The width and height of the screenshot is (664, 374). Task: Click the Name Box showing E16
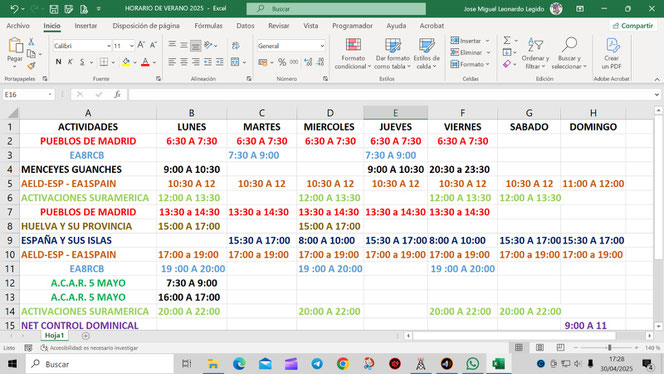point(28,94)
